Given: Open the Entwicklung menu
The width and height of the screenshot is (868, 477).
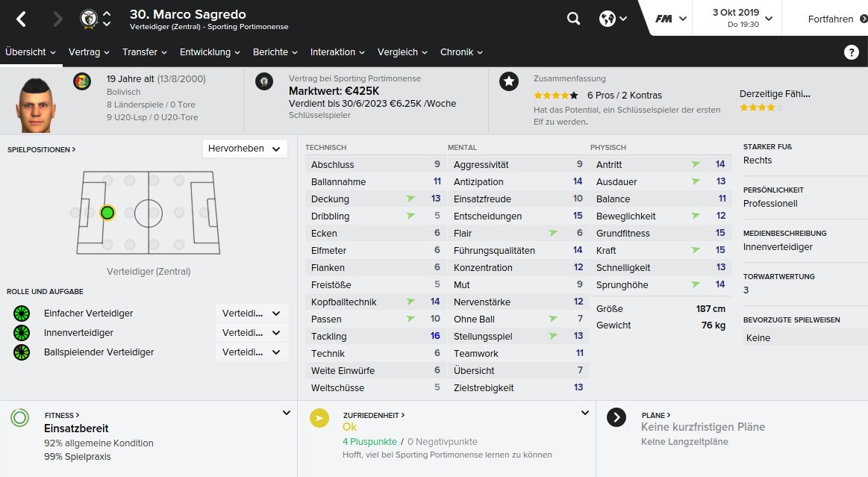Looking at the screenshot, I should [x=210, y=52].
